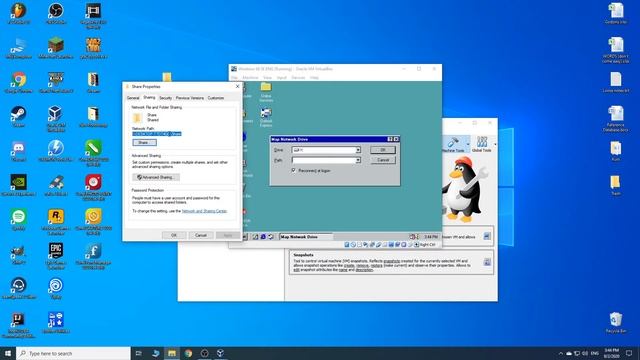Open Chrome from the taskbar
The image size is (640, 360).
tap(188, 353)
